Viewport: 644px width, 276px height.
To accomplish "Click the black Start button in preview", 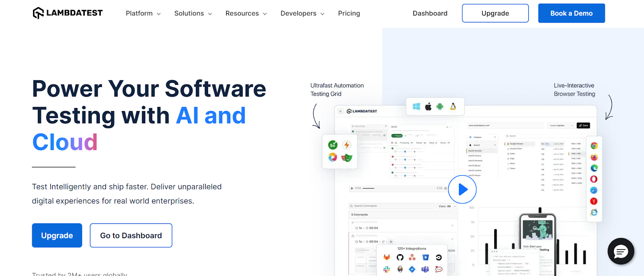I will [x=583, y=126].
